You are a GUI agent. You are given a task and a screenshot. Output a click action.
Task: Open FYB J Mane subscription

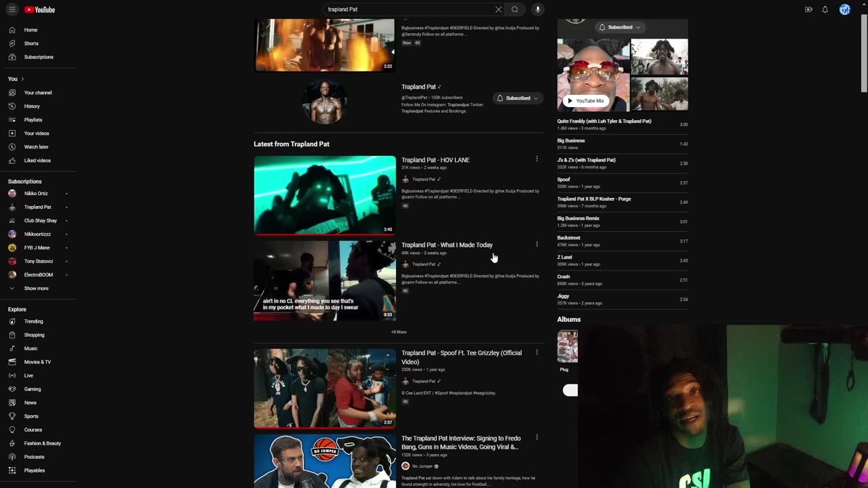point(38,247)
